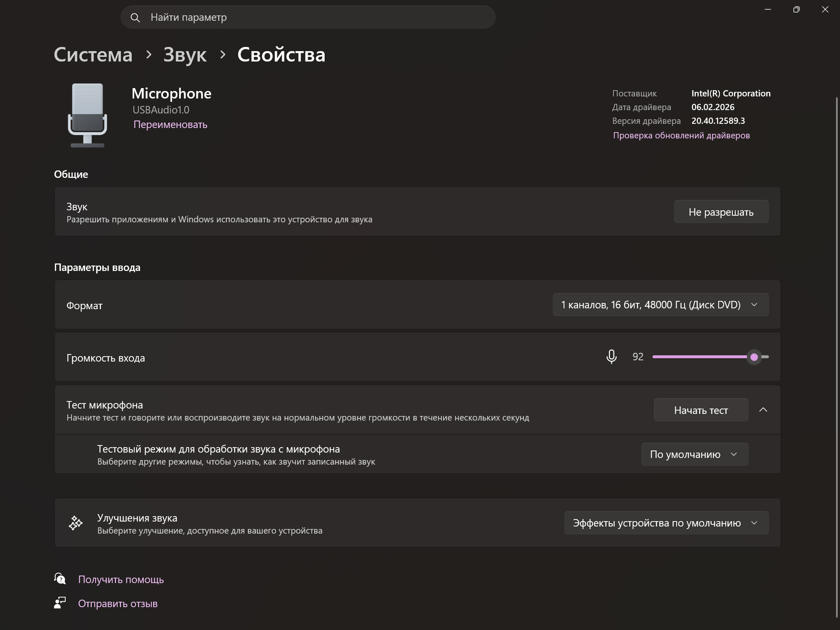
Task: Click chevron between Звук and Свойства
Action: tap(222, 54)
